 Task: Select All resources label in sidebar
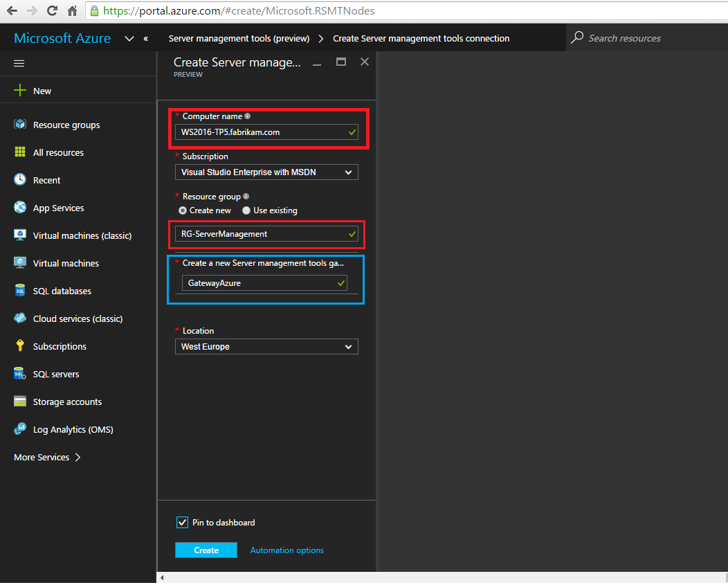(59, 152)
